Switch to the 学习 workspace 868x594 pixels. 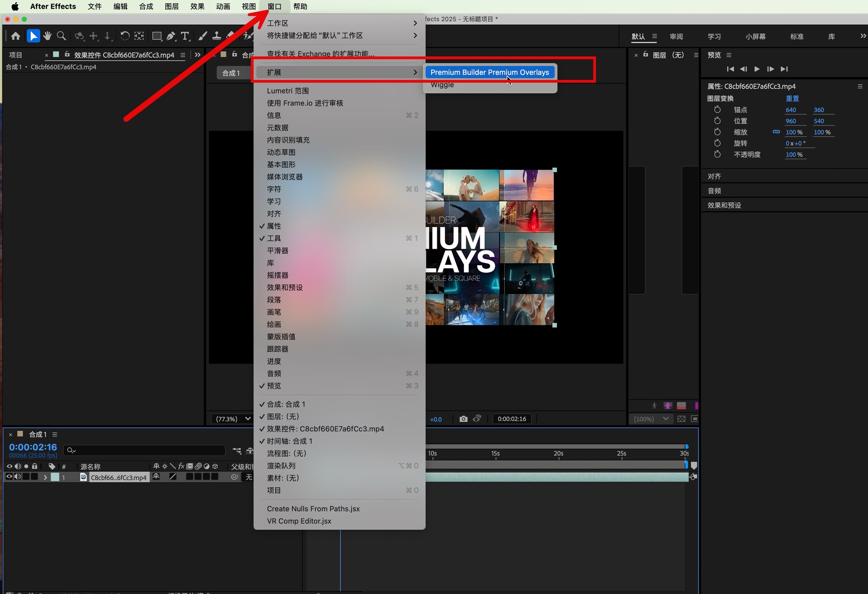click(x=714, y=37)
